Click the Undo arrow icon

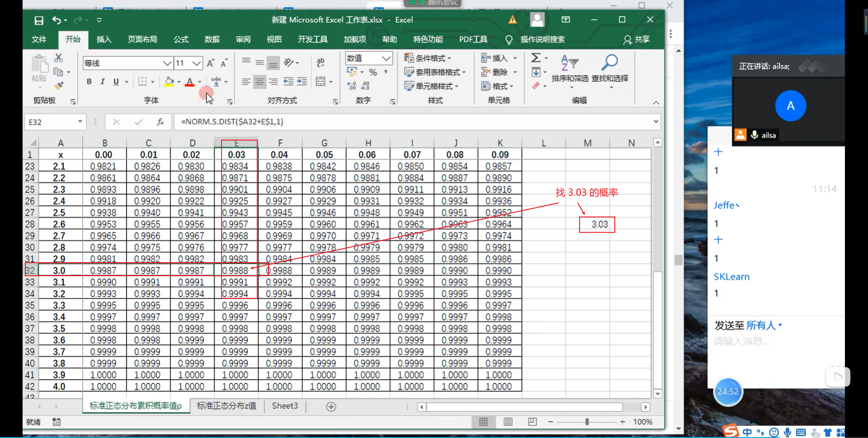coord(57,20)
